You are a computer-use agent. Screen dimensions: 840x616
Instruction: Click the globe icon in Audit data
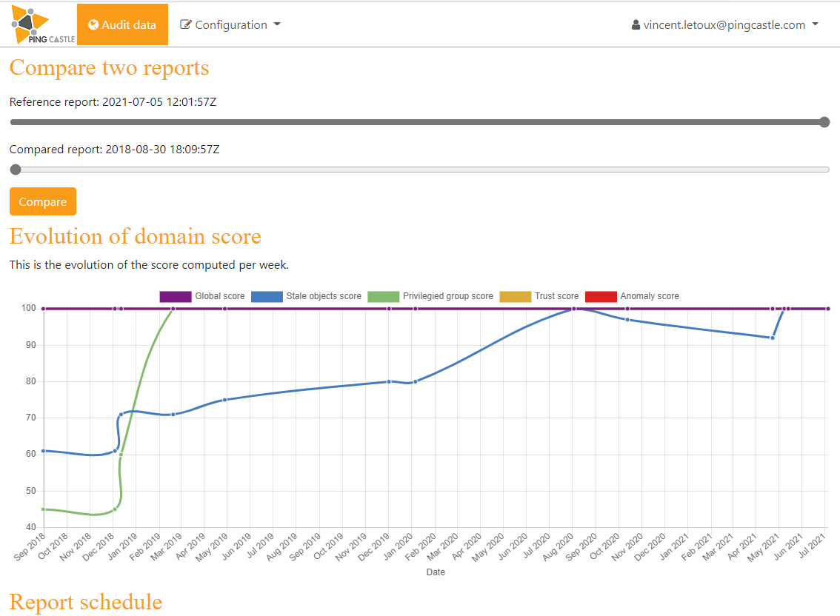(x=93, y=24)
